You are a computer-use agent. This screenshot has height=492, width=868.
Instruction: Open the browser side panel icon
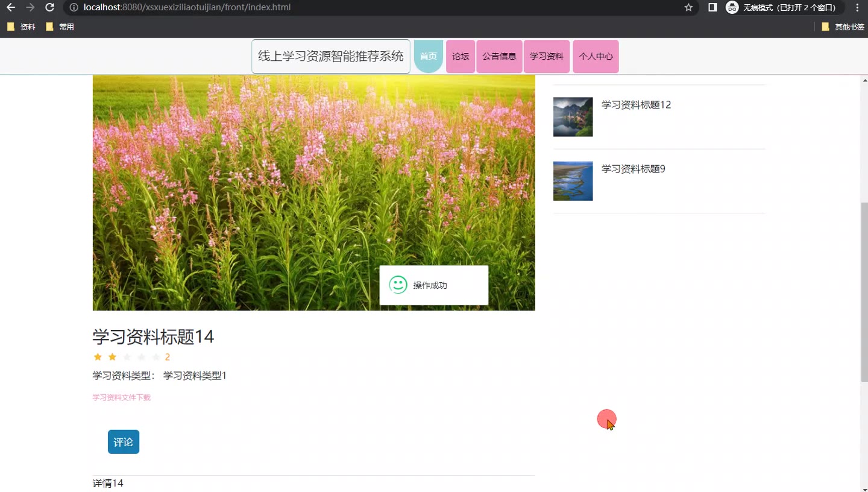712,7
